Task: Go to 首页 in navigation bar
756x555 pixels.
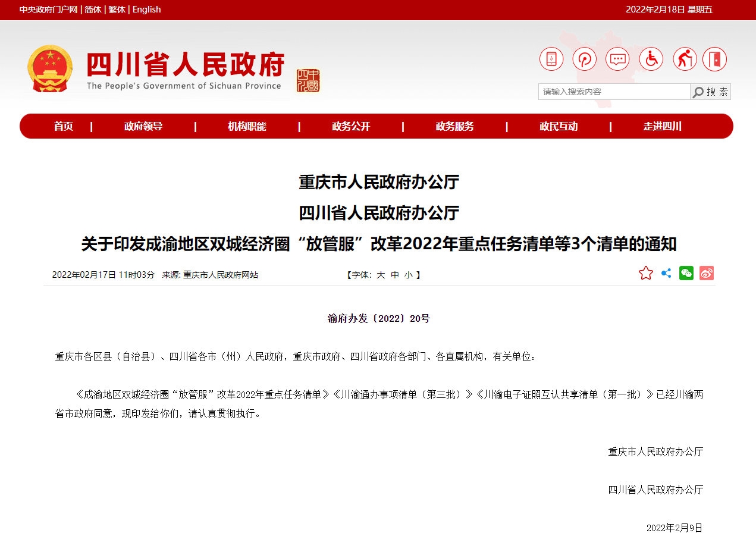Action: [63, 126]
